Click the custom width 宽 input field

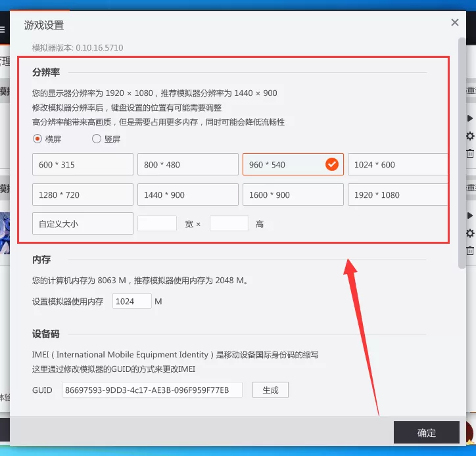pos(157,223)
